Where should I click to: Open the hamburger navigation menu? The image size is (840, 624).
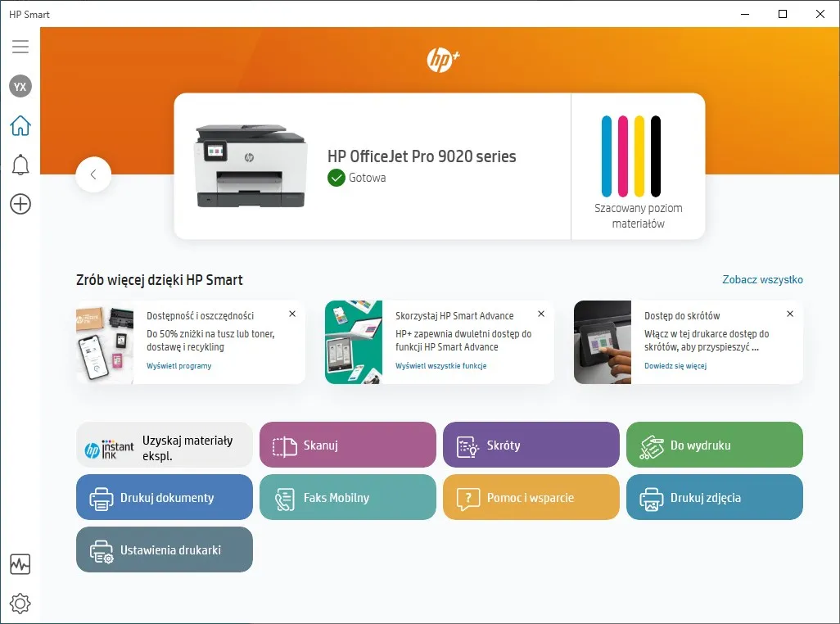click(x=20, y=47)
